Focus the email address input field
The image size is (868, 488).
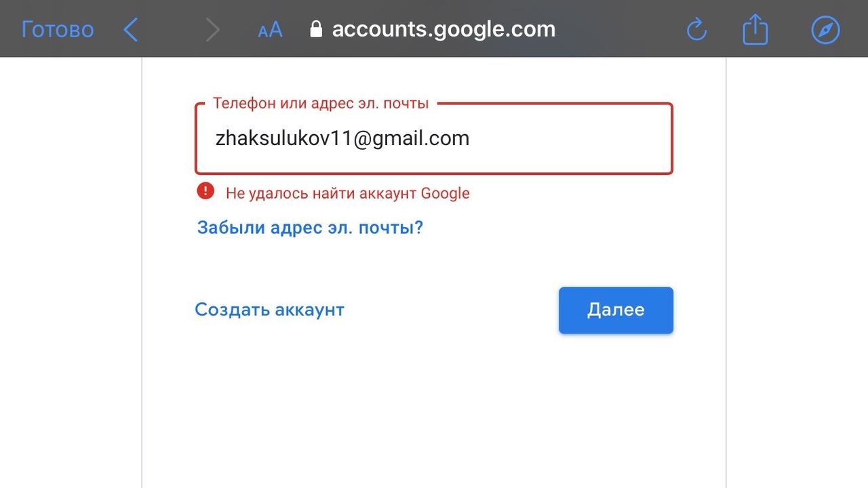click(x=434, y=139)
